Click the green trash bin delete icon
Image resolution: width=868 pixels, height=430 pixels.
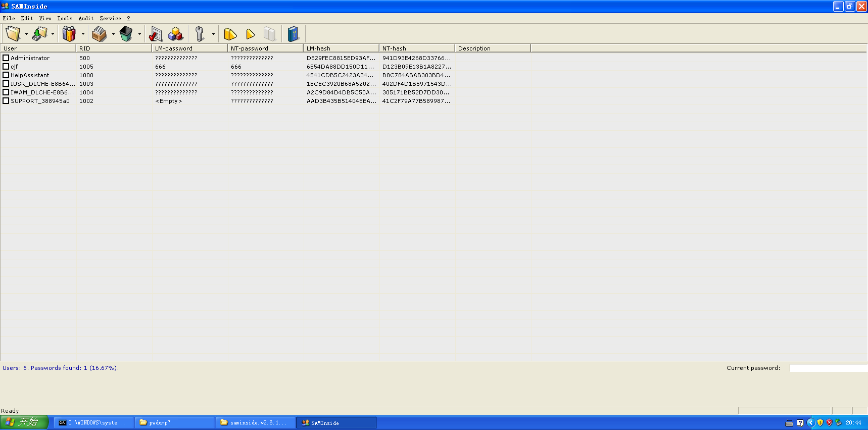pyautogui.click(x=126, y=34)
